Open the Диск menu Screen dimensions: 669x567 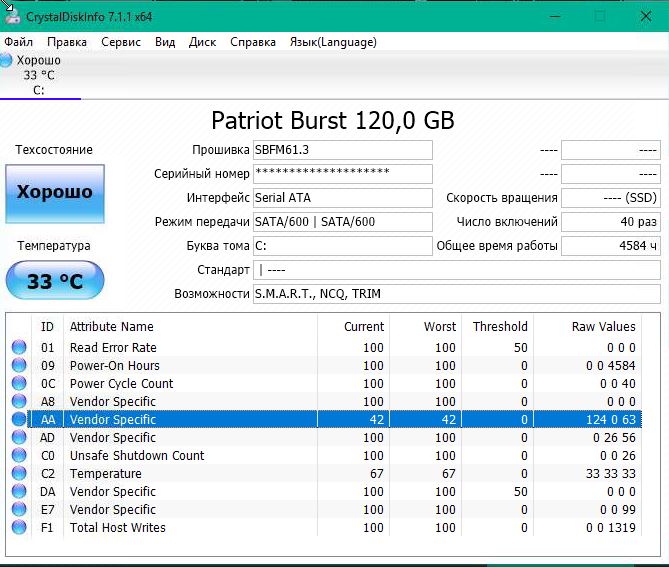pyautogui.click(x=202, y=42)
